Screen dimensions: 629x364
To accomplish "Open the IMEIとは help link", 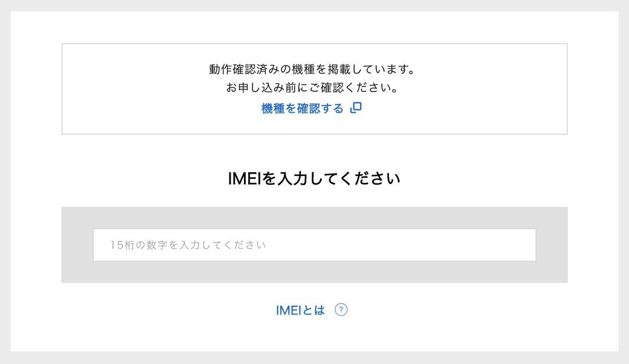I will [x=300, y=310].
